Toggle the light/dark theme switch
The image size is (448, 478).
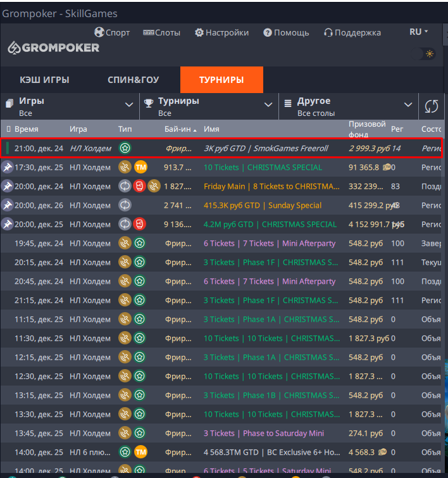coord(423,54)
